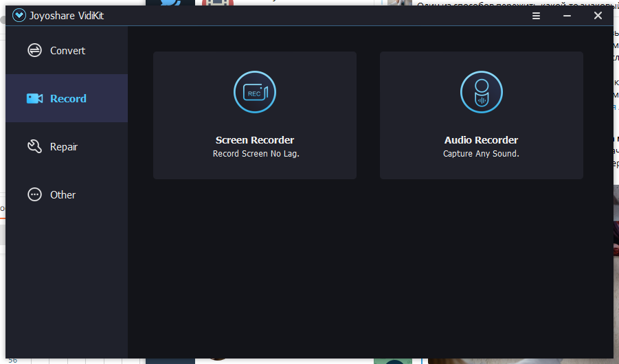Click the Audio Recorder title
This screenshot has width=619, height=364.
click(x=481, y=140)
